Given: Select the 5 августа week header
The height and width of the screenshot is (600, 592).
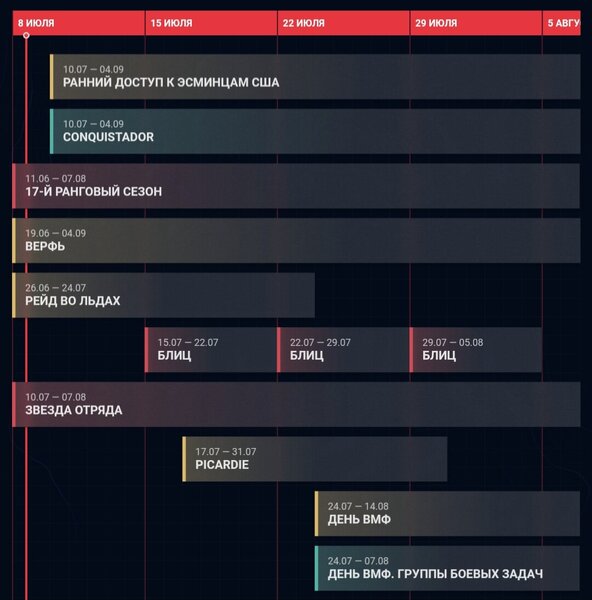Looking at the screenshot, I should click(x=561, y=23).
